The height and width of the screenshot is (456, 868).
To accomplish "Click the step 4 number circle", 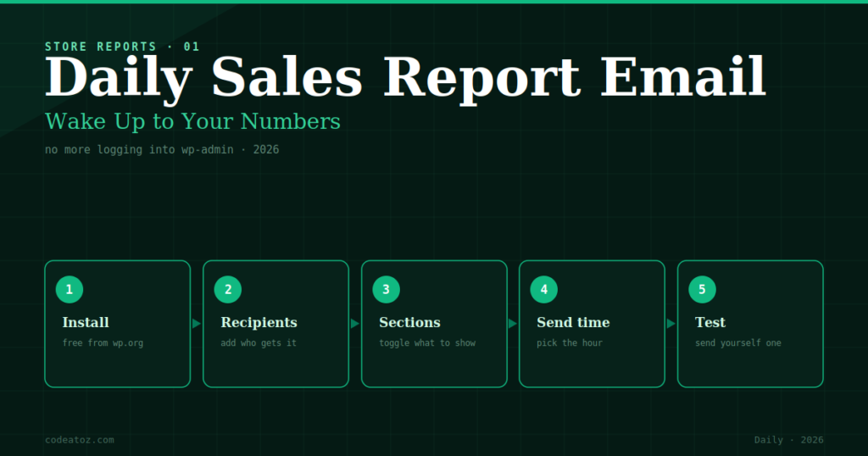I will [543, 289].
